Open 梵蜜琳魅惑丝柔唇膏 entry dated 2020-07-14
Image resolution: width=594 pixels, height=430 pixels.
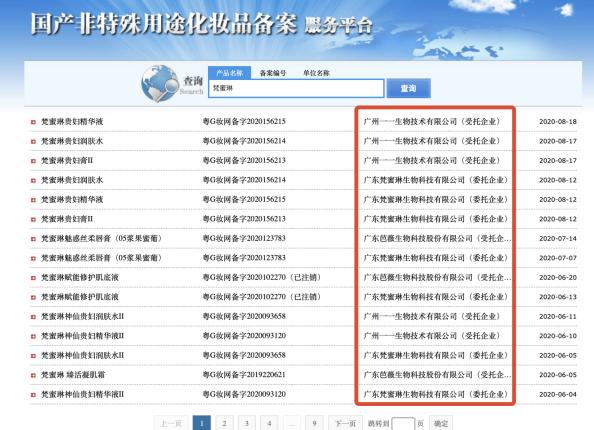(101, 239)
